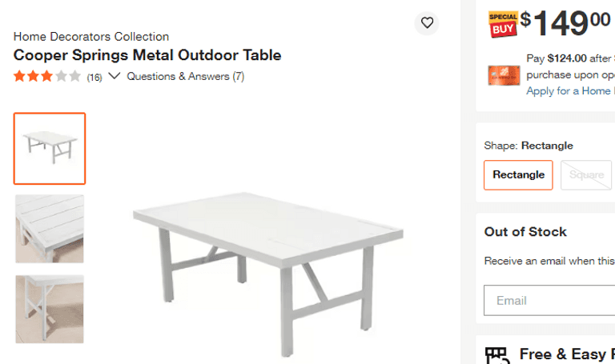Viewport: 615px width, 364px height.
Task: Expand the ratings chevron dropdown
Action: (114, 77)
